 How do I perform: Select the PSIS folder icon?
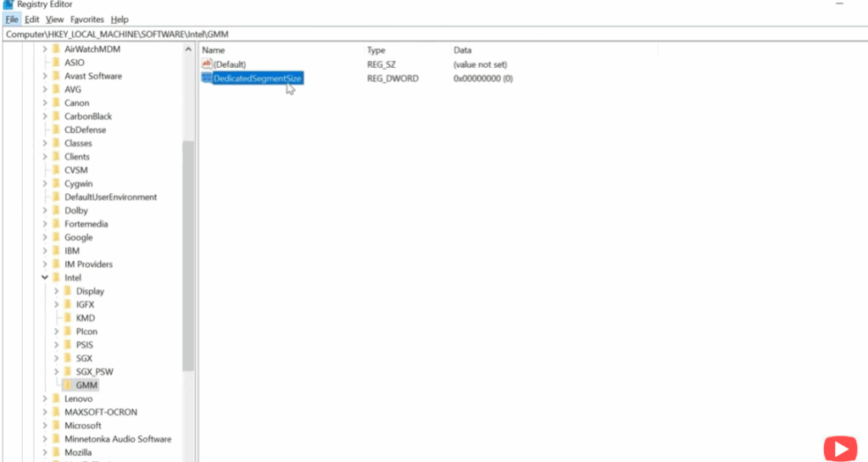pyautogui.click(x=68, y=345)
